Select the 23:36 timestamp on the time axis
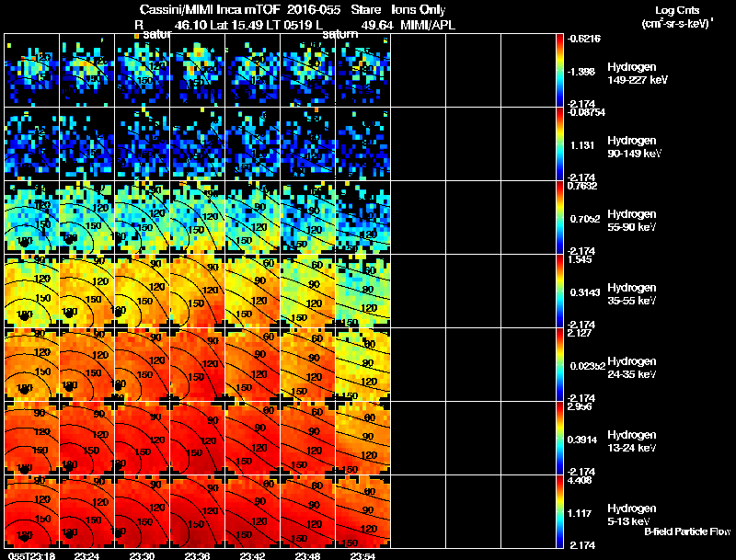Image resolution: width=736 pixels, height=560 pixels. pos(197,555)
